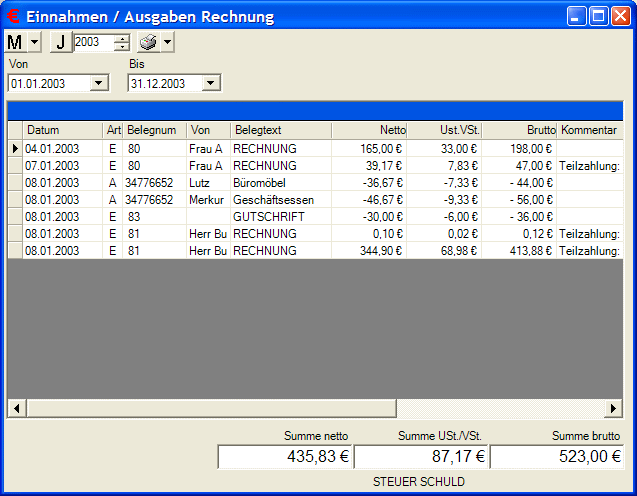Select the date cell 04.01.2003
Image resolution: width=637 pixels, height=496 pixels.
[63, 149]
